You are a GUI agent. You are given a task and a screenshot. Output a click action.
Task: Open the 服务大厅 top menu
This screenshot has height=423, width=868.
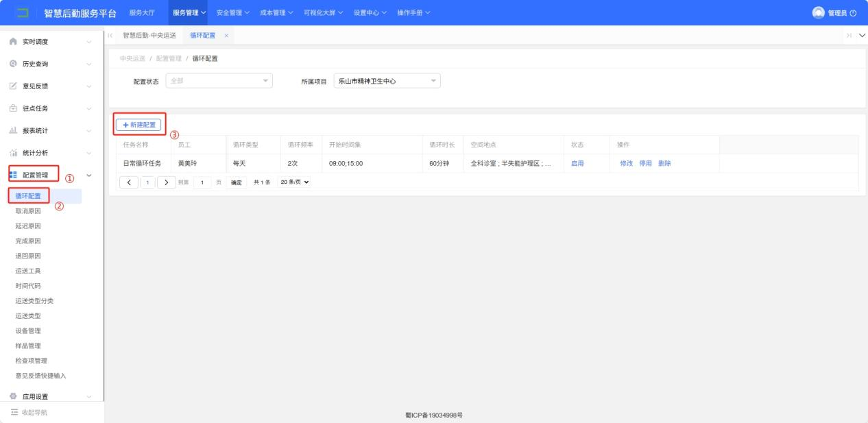click(142, 13)
